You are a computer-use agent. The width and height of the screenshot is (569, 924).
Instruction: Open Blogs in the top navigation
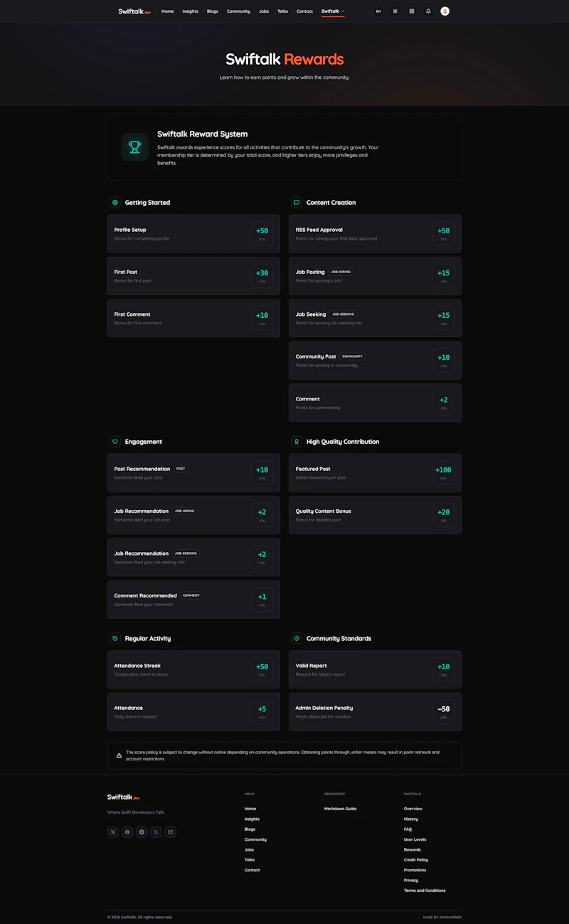pos(213,11)
